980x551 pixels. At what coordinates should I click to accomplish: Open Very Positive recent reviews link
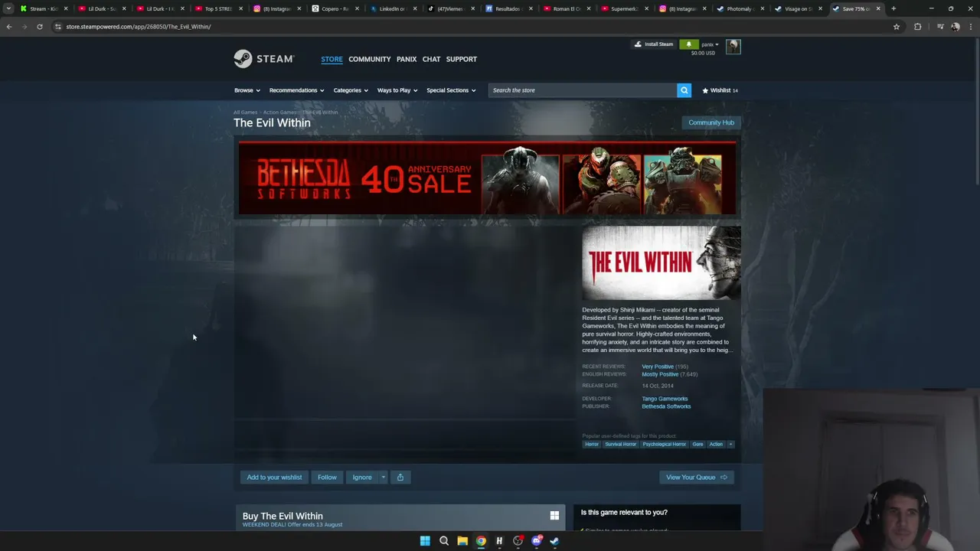658,367
